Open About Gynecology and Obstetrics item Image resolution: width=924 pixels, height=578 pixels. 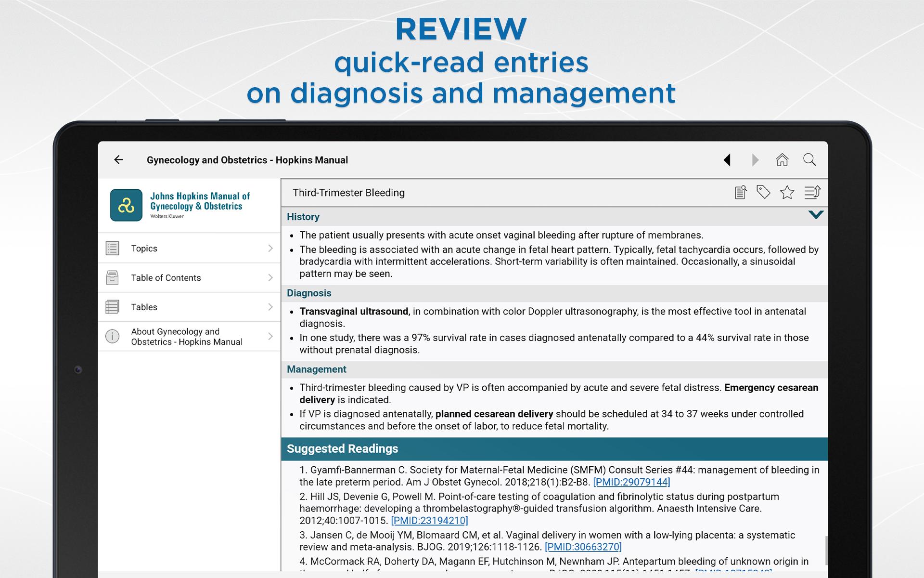pyautogui.click(x=187, y=337)
